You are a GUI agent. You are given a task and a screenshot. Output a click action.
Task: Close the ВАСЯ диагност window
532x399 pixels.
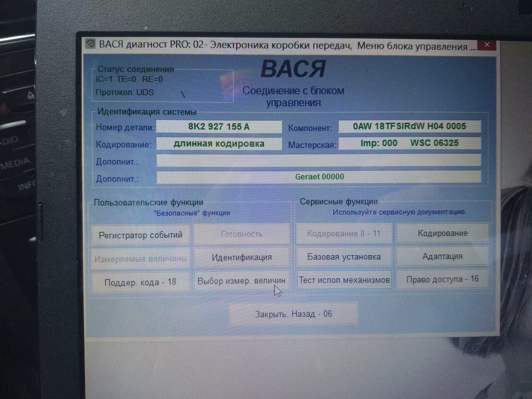click(487, 44)
